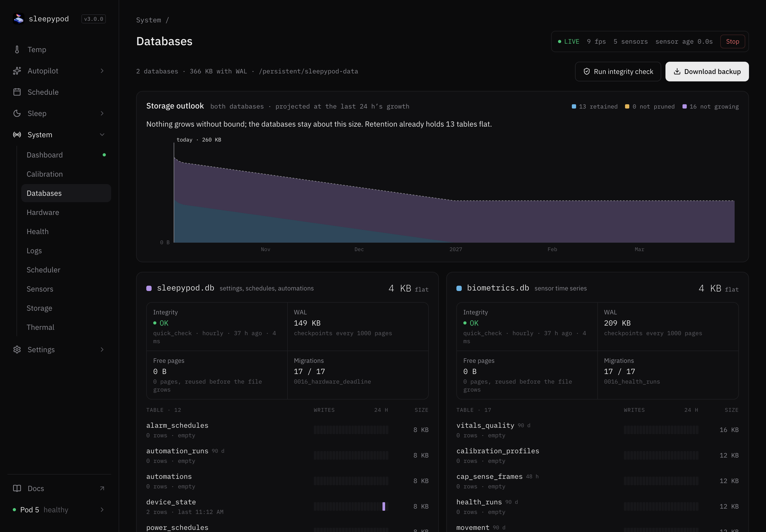The height and width of the screenshot is (532, 766).
Task: Click the blue '13 retained' legend swatch
Action: click(574, 106)
